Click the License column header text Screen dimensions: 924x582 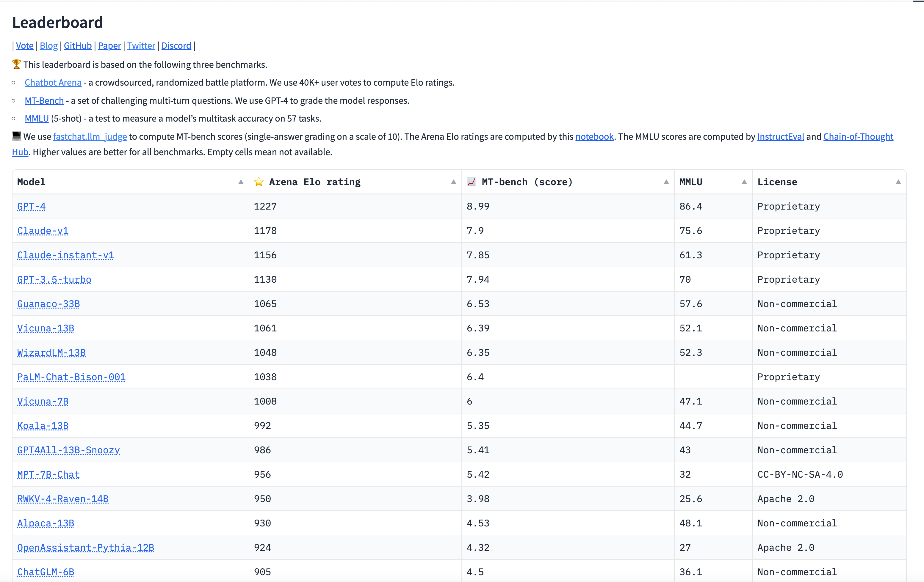pyautogui.click(x=777, y=182)
